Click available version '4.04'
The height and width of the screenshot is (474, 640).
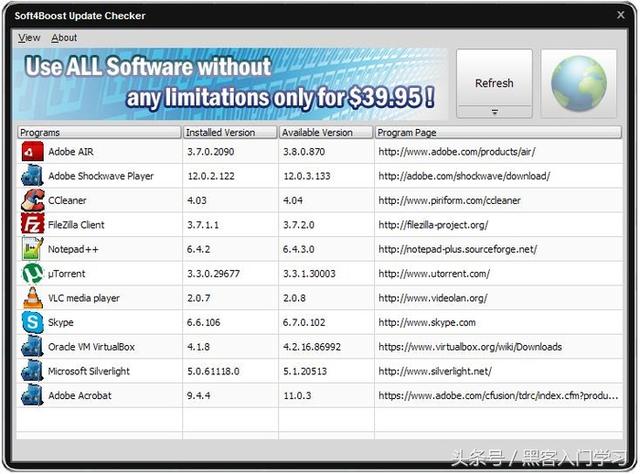click(x=293, y=200)
